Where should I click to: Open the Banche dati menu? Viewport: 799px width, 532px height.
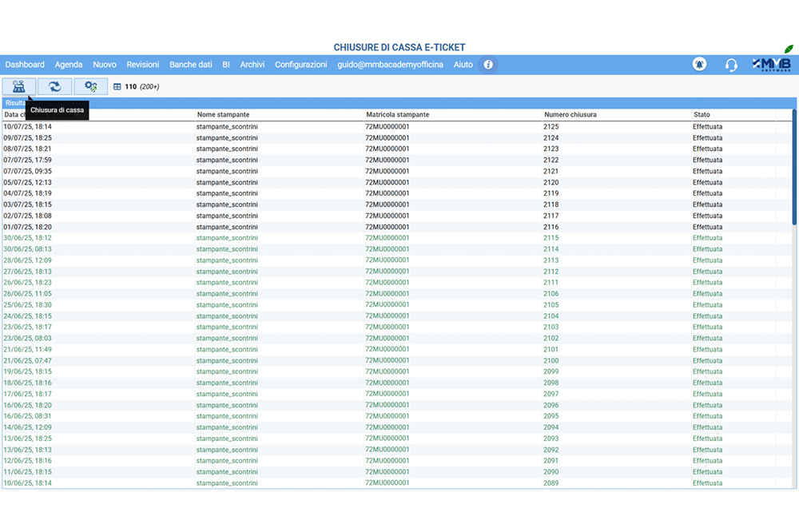pyautogui.click(x=190, y=65)
